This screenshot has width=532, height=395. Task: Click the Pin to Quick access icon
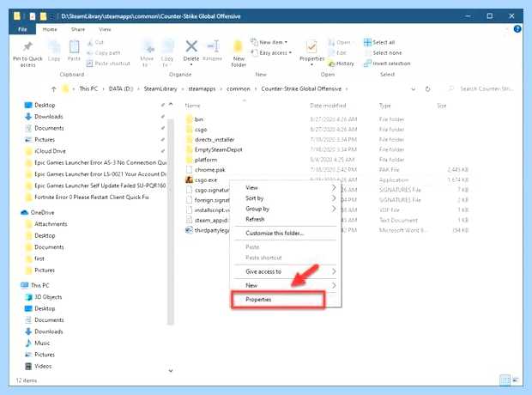pyautogui.click(x=27, y=46)
